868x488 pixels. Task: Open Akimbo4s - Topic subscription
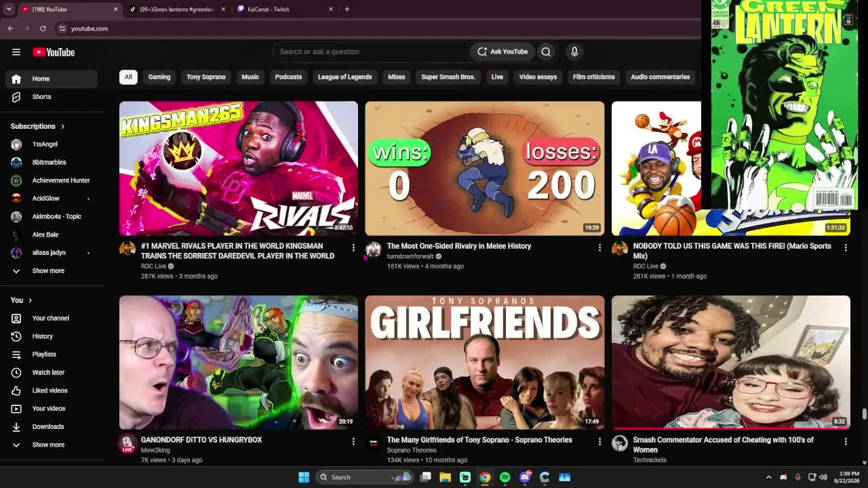tap(52, 217)
